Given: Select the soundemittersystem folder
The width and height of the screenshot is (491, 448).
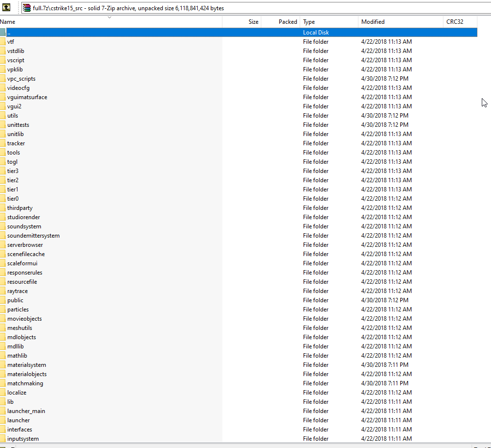Looking at the screenshot, I should (x=34, y=236).
